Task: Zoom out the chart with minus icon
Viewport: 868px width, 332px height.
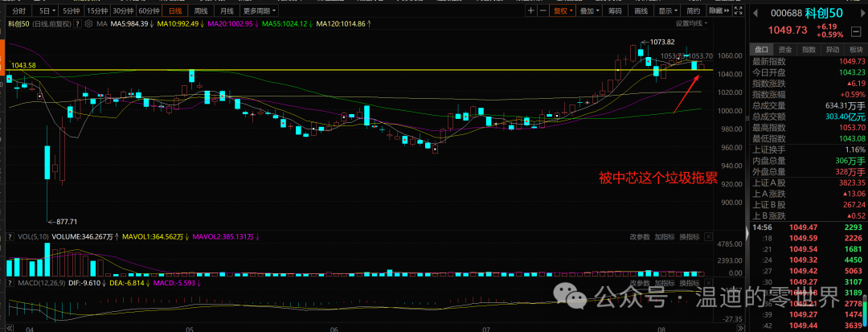Action: pyautogui.click(x=542, y=10)
